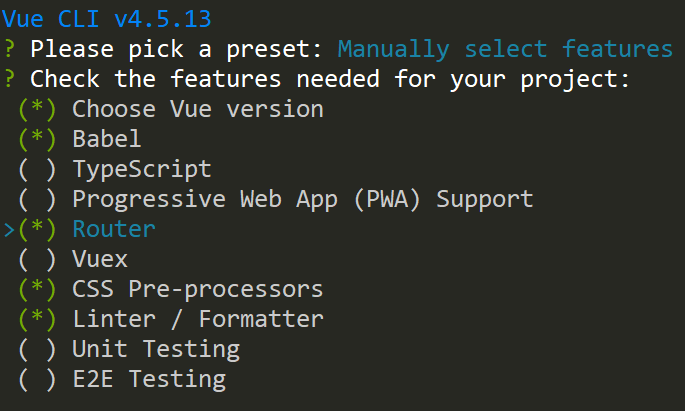
Task: Click the E2E Testing option label
Action: click(x=149, y=379)
